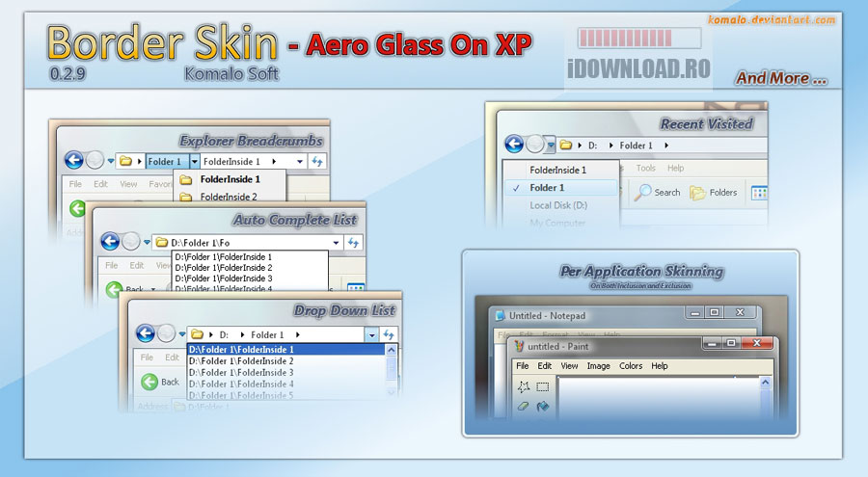Expand the arrow after Folder 1 in Drop Down List window
The width and height of the screenshot is (868, 477).
point(298,334)
